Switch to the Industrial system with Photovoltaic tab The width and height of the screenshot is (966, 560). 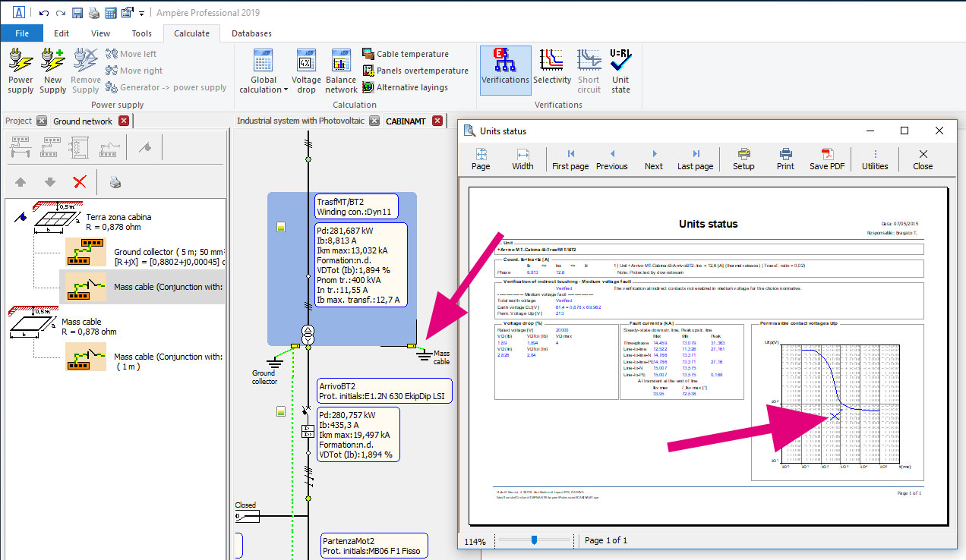pos(301,121)
